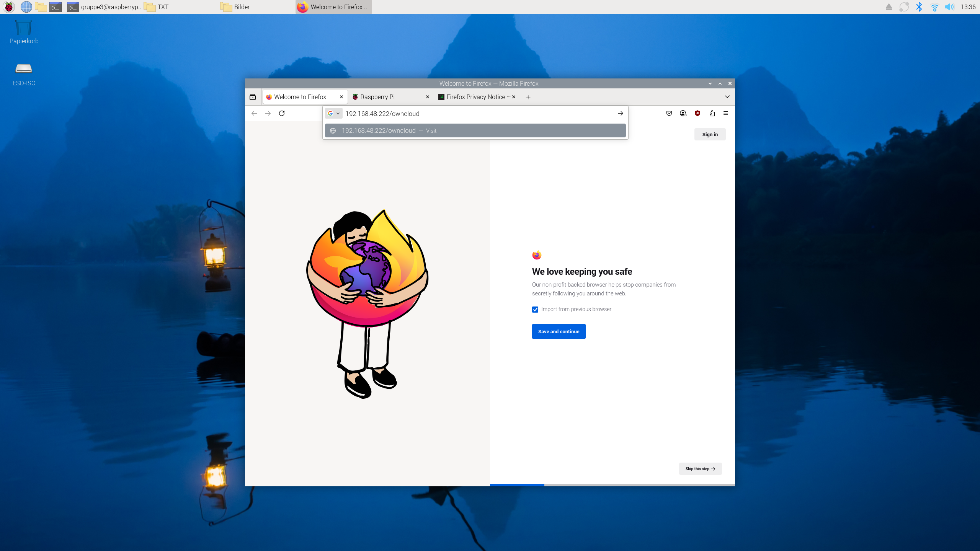
Task: Open the software update icon in the system tray
Action: (904, 7)
